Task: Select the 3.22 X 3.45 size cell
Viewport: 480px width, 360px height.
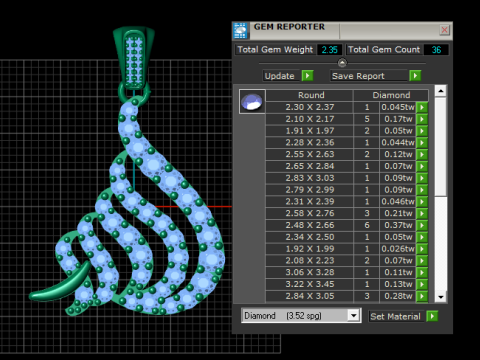Action: click(309, 284)
